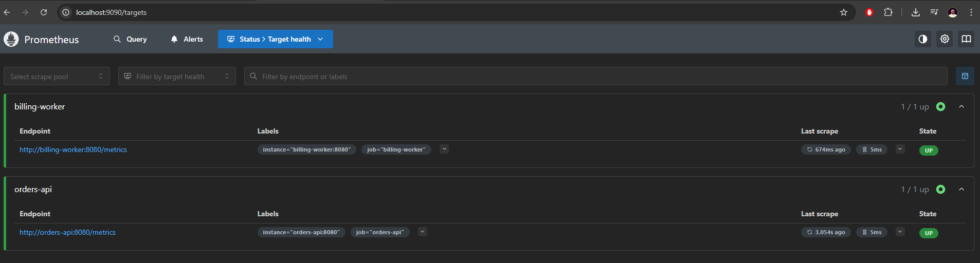Open the Query page
The image size is (980, 263).
coord(130,39)
